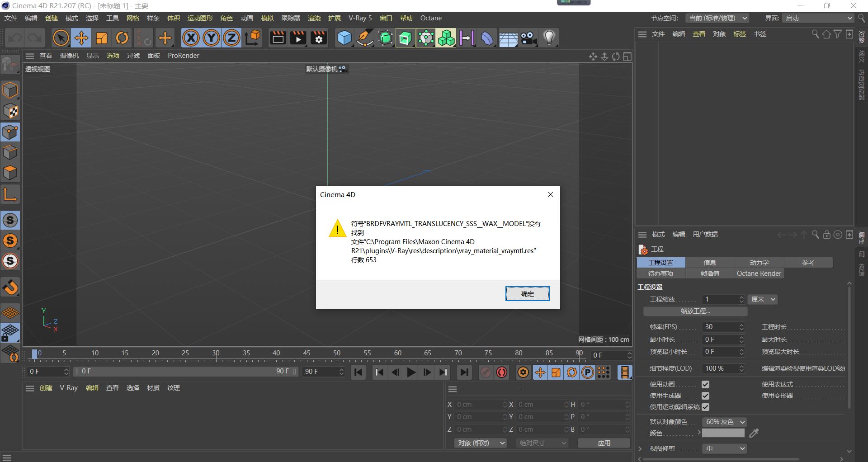Play the animation forward
The width and height of the screenshot is (868, 462).
pos(411,372)
